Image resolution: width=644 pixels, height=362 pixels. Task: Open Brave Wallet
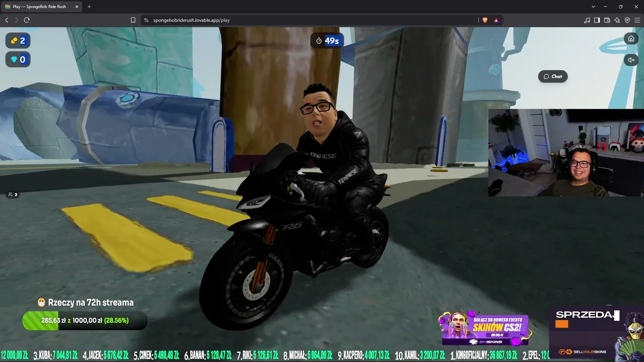pyautogui.click(x=607, y=20)
